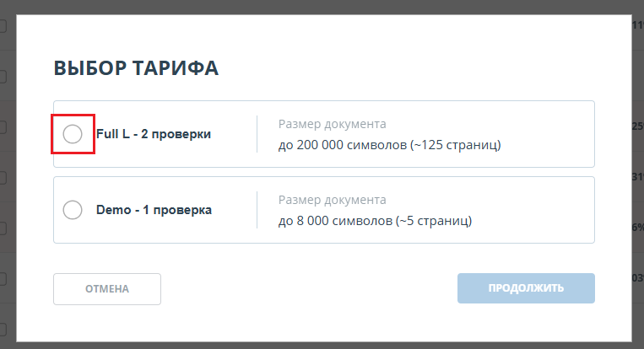Click the "Full L - 2 проверки" label
644x349 pixels.
tap(154, 134)
